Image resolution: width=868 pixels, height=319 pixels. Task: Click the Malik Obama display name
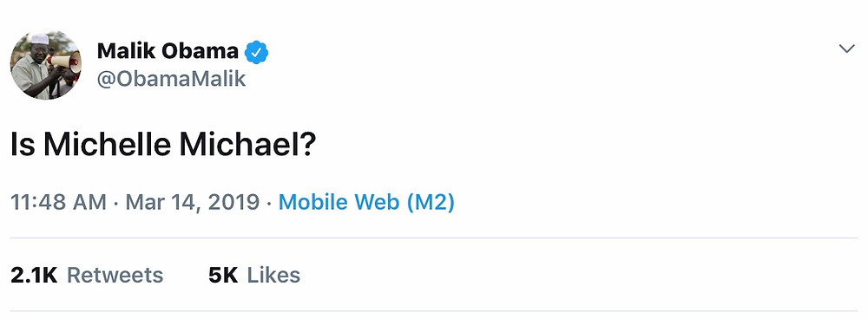pyautogui.click(x=168, y=51)
